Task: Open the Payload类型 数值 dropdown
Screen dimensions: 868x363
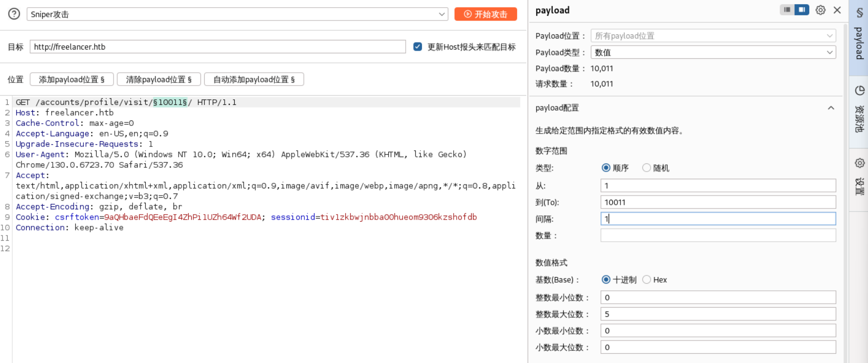Action: coord(713,52)
